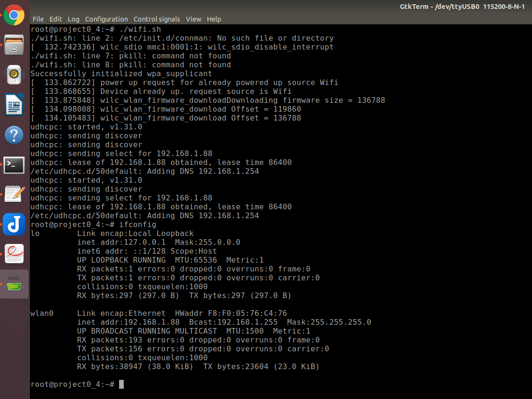Click the 'lo' interface name

(35, 234)
